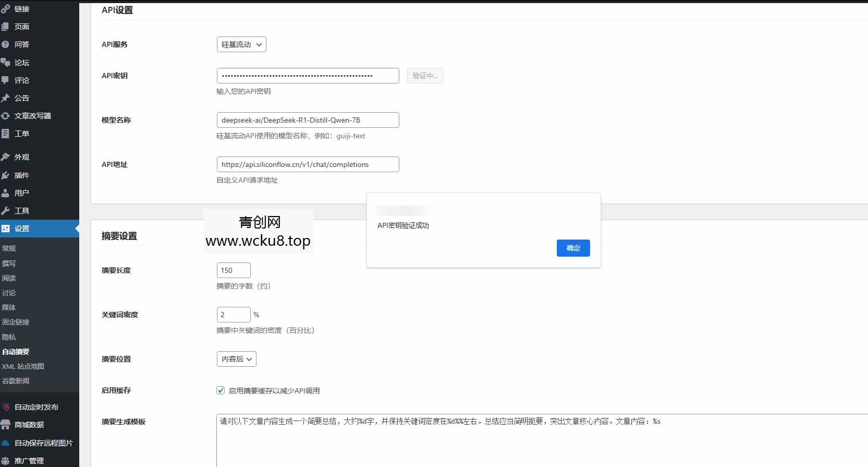
Task: Click the 工单 ticket icon
Action: tap(5, 134)
